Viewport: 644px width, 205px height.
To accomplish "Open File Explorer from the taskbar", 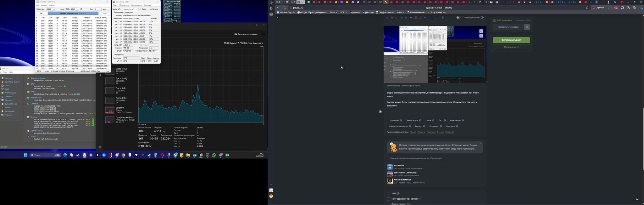I will tap(188, 155).
